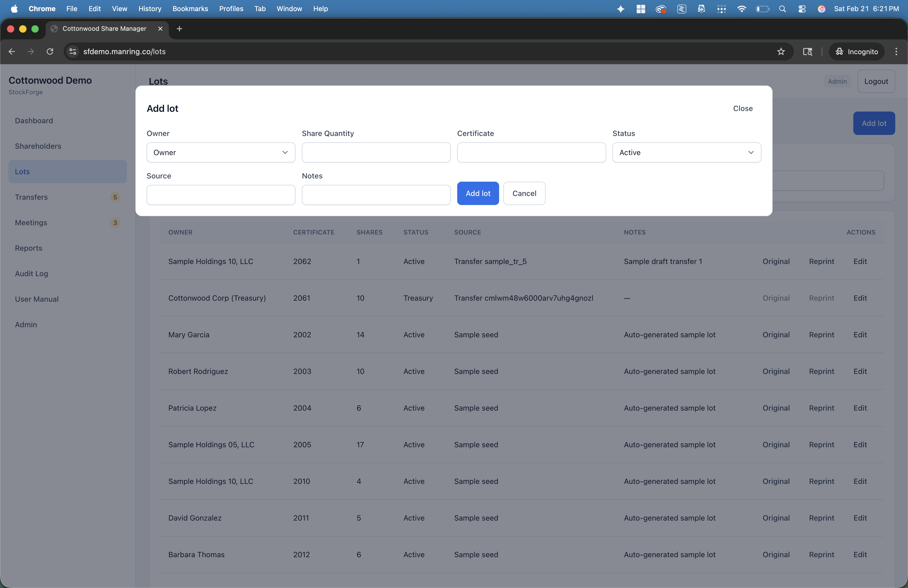Click the site info icon in address bar
Image resolution: width=908 pixels, height=588 pixels.
(73, 52)
